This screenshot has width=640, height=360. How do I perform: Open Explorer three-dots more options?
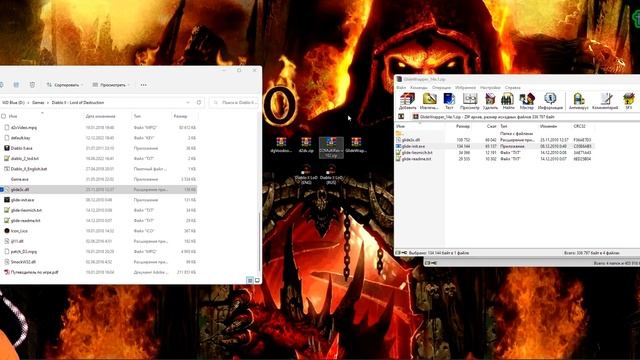coord(144,85)
